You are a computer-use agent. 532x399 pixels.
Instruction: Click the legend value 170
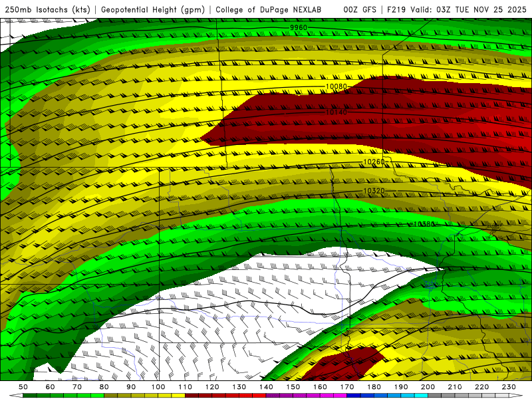346,387
